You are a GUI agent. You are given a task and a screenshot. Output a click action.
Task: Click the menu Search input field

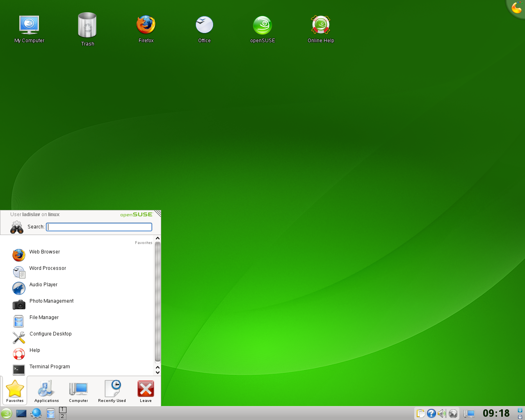coord(99,227)
